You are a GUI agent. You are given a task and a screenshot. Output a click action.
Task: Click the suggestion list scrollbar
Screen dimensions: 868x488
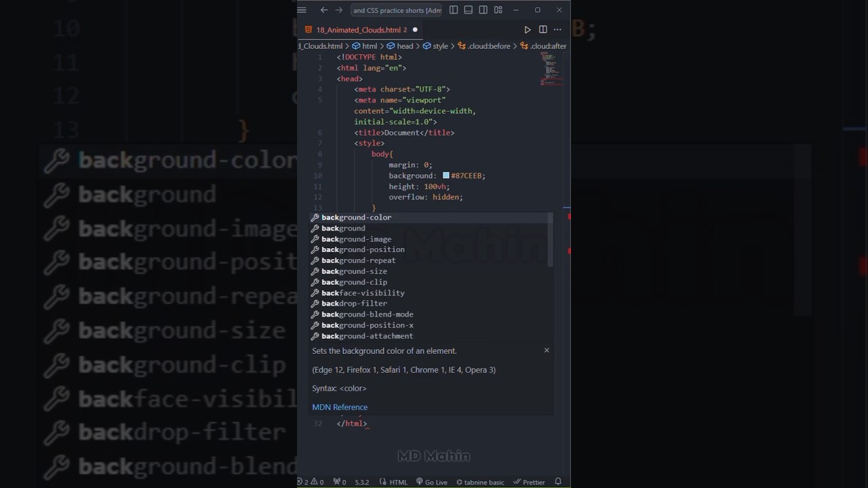point(551,241)
